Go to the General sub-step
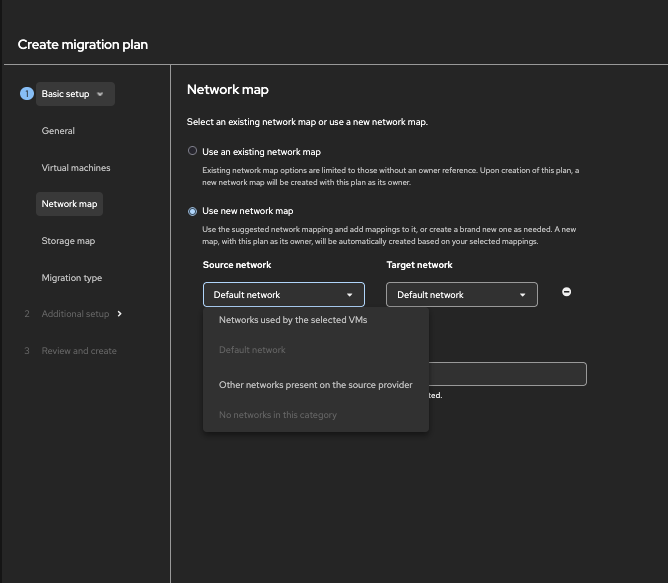668x583 pixels. (58, 131)
